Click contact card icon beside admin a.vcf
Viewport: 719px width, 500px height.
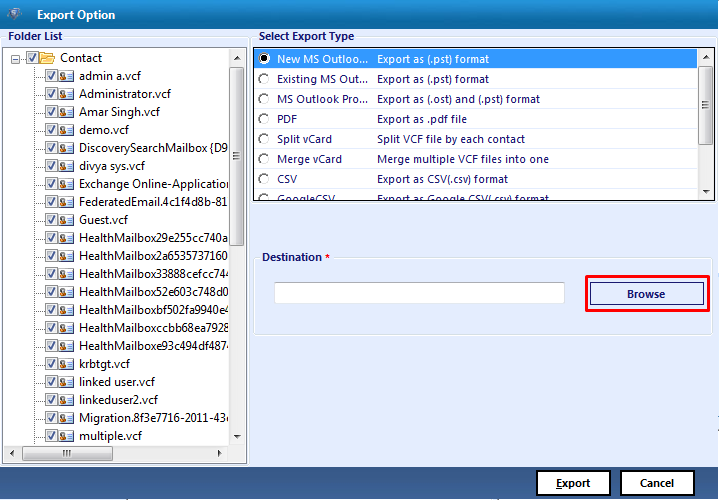point(66,76)
